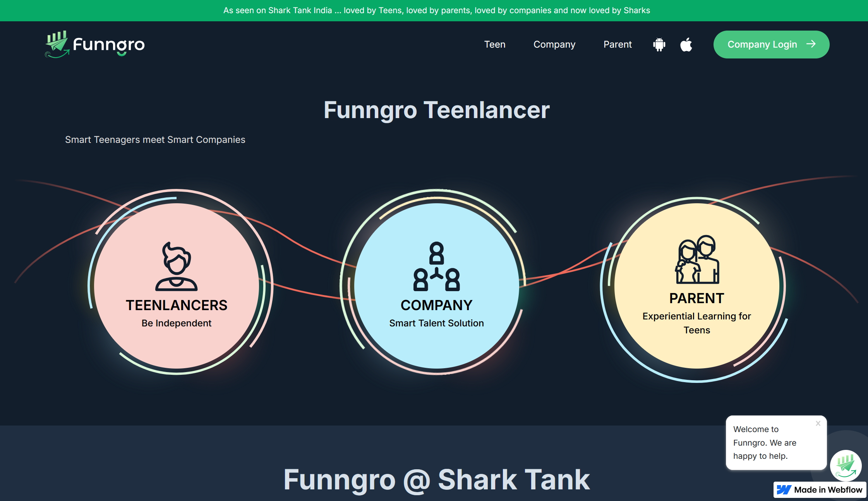868x501 pixels.
Task: Click the Company Login button
Action: pyautogui.click(x=771, y=45)
